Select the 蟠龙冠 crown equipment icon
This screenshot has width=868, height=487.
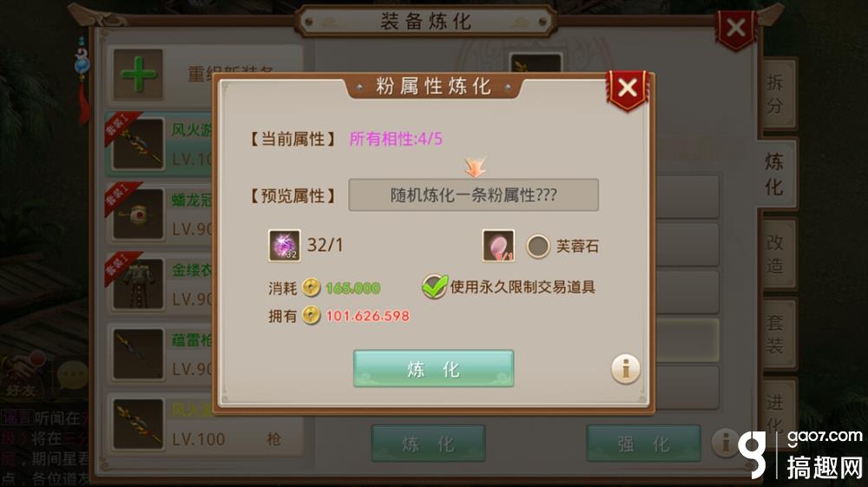[x=138, y=214]
